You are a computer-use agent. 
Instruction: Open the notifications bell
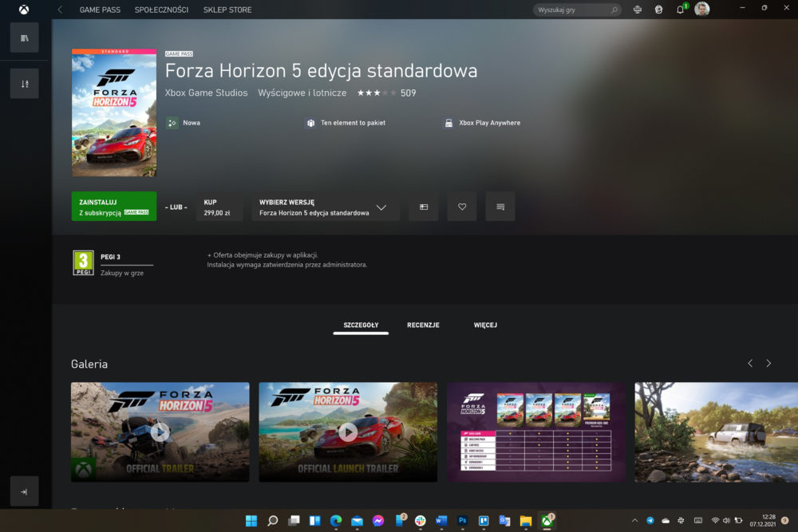[681, 10]
